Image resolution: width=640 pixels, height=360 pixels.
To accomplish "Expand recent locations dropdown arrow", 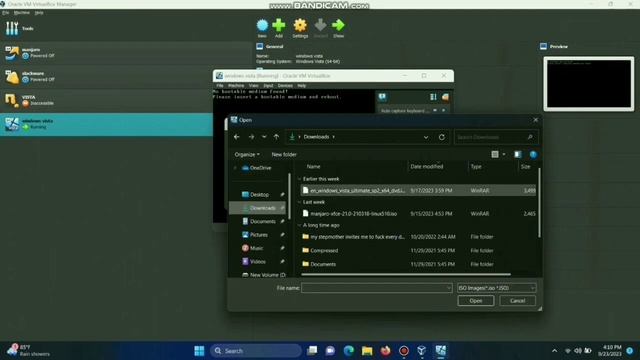I will click(264, 137).
